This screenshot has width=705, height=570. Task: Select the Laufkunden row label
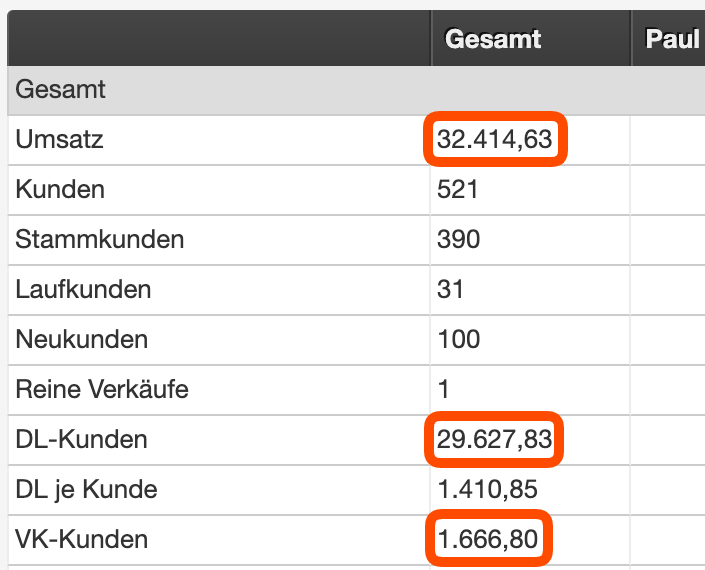83,289
